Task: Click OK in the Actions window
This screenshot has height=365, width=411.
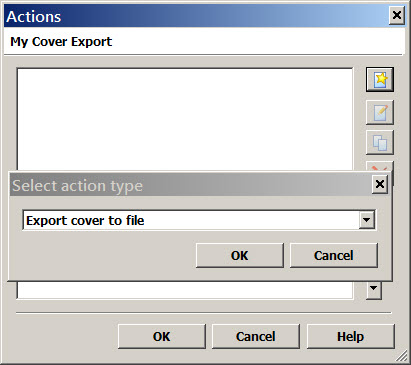Action: click(162, 336)
